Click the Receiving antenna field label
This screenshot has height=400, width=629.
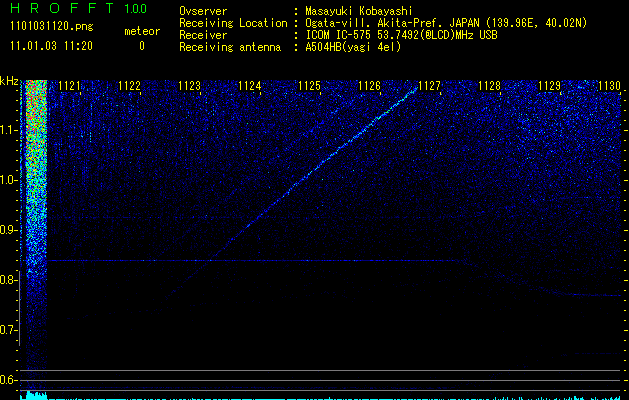click(x=230, y=47)
